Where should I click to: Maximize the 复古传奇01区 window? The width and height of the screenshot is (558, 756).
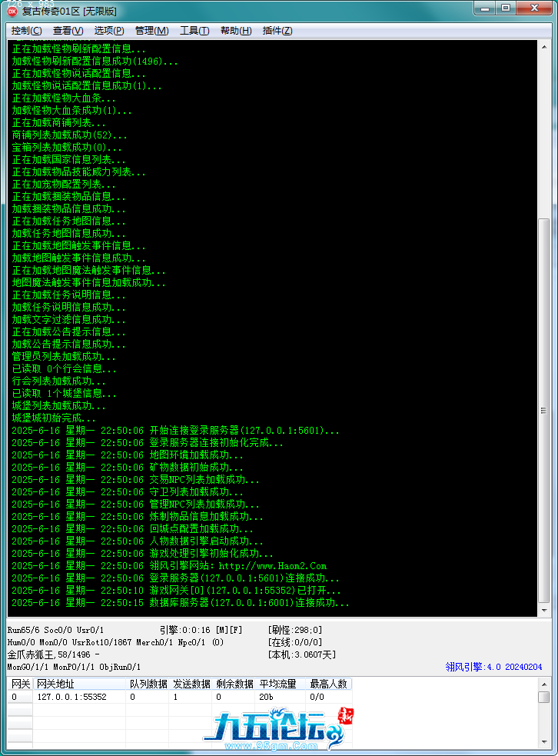click(x=506, y=8)
